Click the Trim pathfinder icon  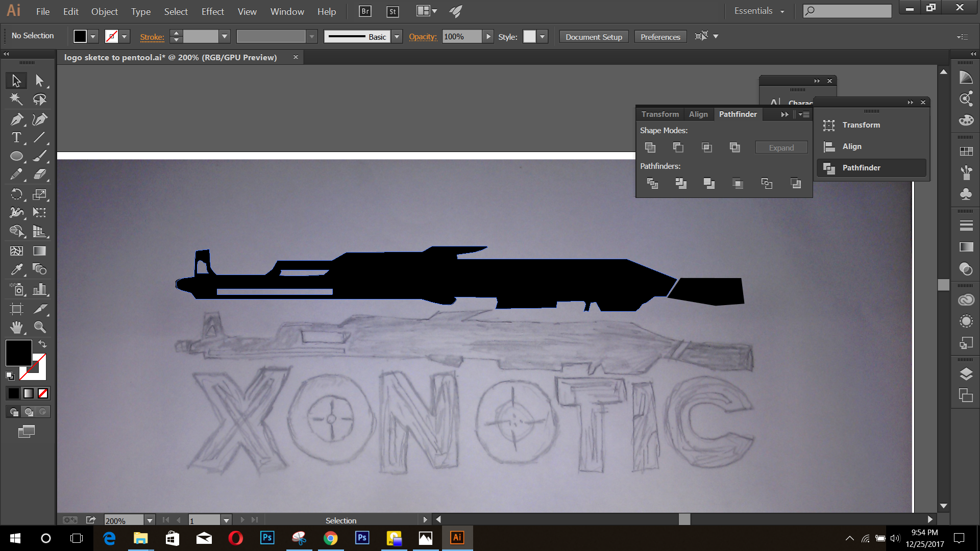point(681,183)
